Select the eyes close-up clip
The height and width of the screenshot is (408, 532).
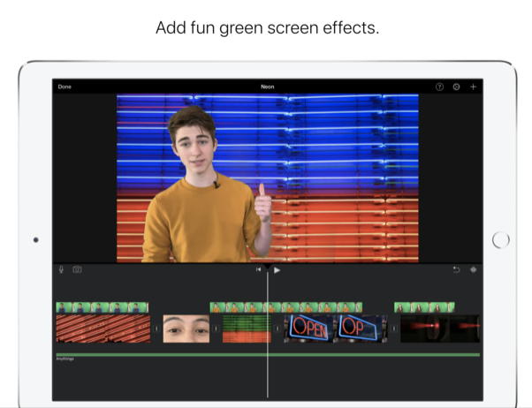tap(186, 329)
